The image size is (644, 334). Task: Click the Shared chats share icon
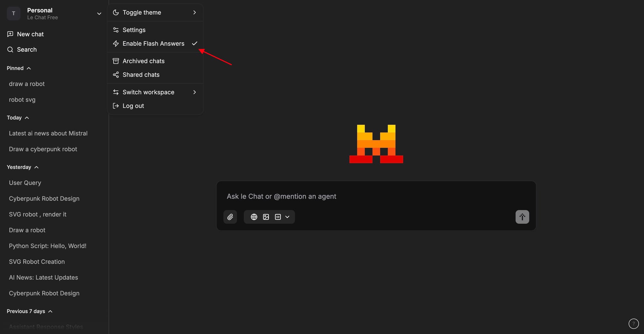[116, 75]
